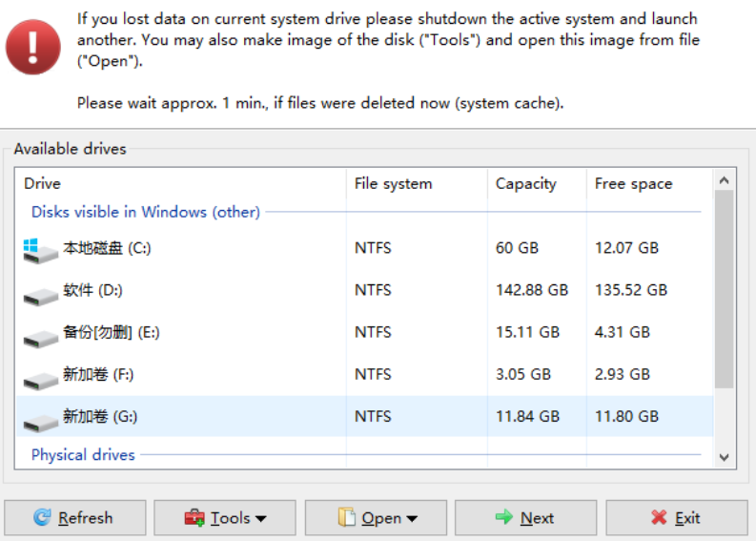756x541 pixels.
Task: Click the E: drive disk icon
Action: pyautogui.click(x=40, y=339)
